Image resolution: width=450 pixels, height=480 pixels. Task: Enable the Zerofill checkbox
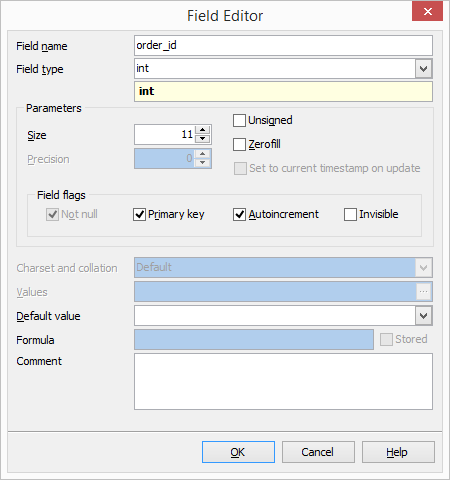coord(239,145)
